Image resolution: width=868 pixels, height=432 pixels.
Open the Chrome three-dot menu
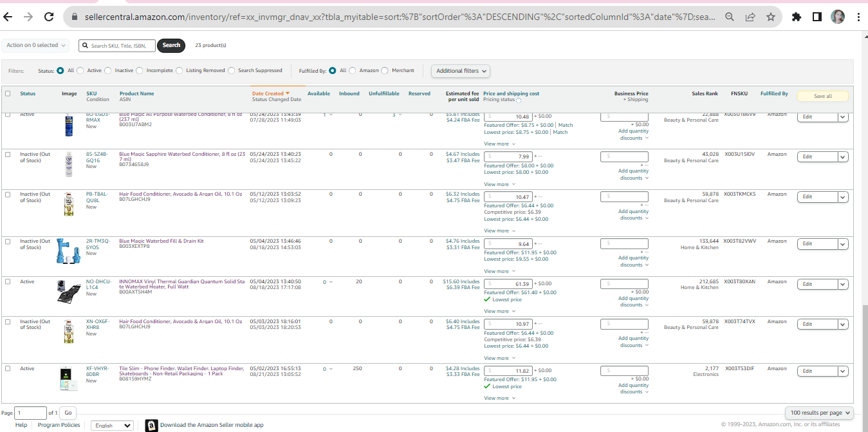click(x=858, y=17)
